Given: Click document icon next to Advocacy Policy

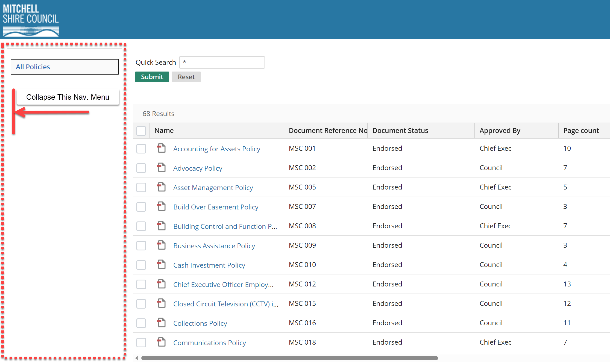Looking at the screenshot, I should pos(161,168).
